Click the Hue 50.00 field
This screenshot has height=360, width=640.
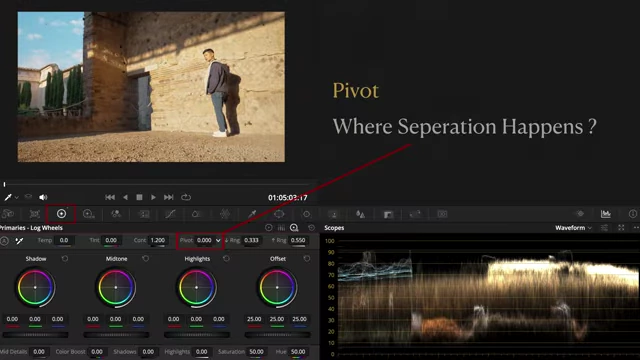(x=298, y=351)
